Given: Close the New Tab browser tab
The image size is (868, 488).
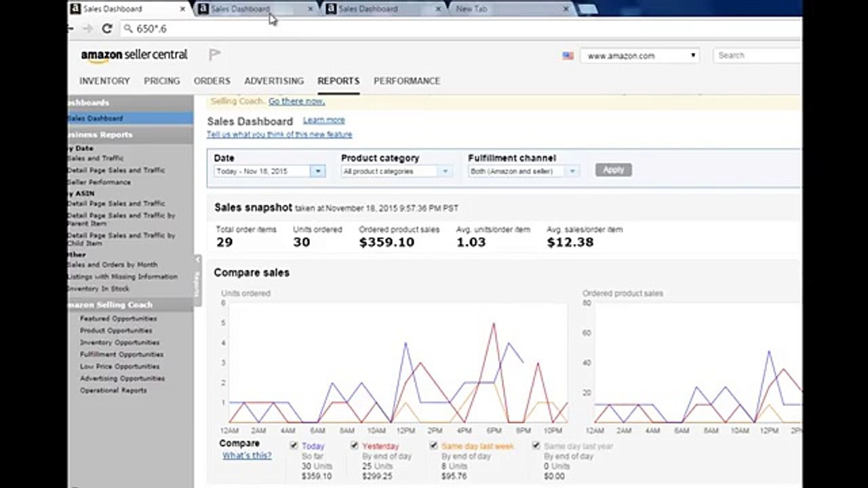Looking at the screenshot, I should (x=566, y=9).
